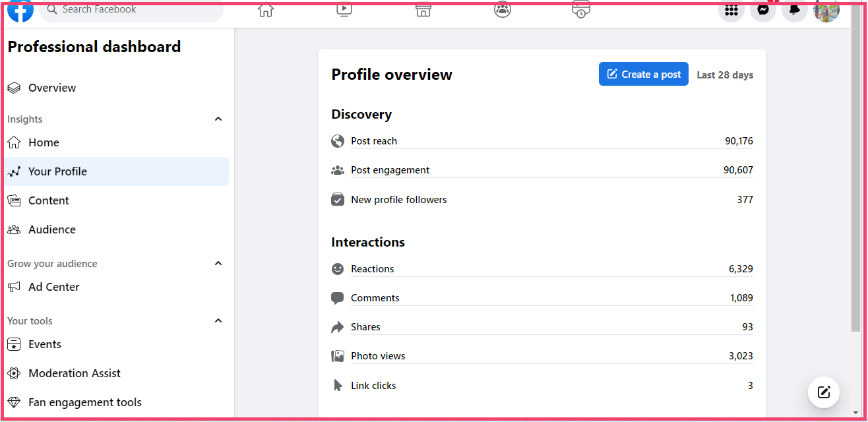The image size is (868, 422).
Task: Collapse the Grow your audience section
Action: [218, 264]
